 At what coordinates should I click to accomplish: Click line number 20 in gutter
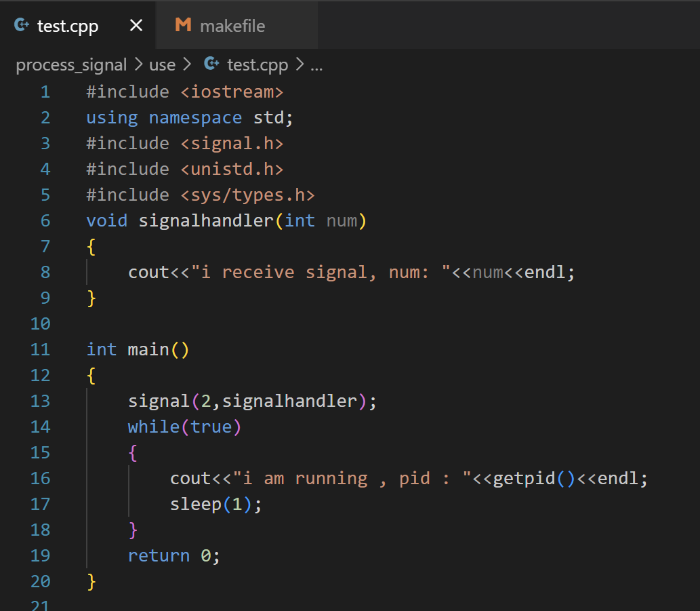[40, 582]
